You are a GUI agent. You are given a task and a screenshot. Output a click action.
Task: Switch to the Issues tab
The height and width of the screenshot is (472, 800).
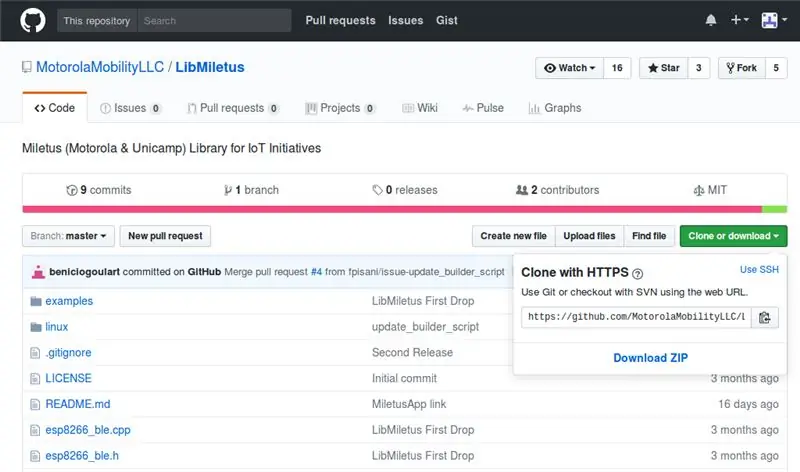point(130,108)
